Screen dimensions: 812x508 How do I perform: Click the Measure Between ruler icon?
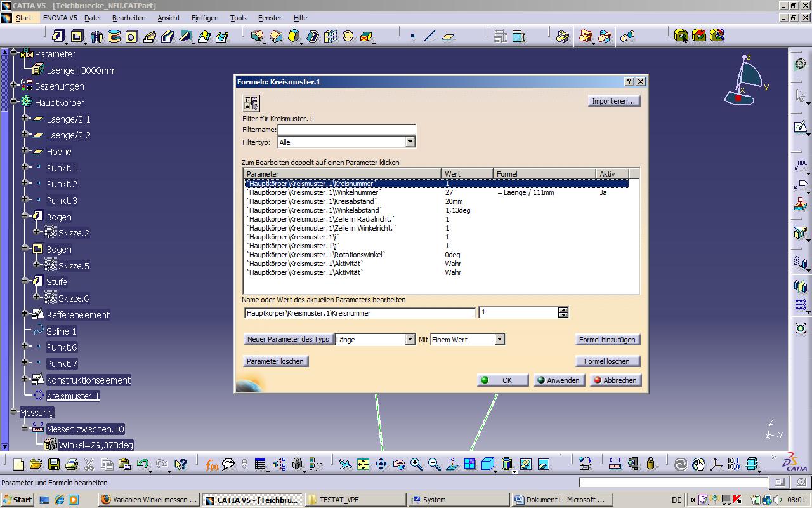[x=615, y=464]
